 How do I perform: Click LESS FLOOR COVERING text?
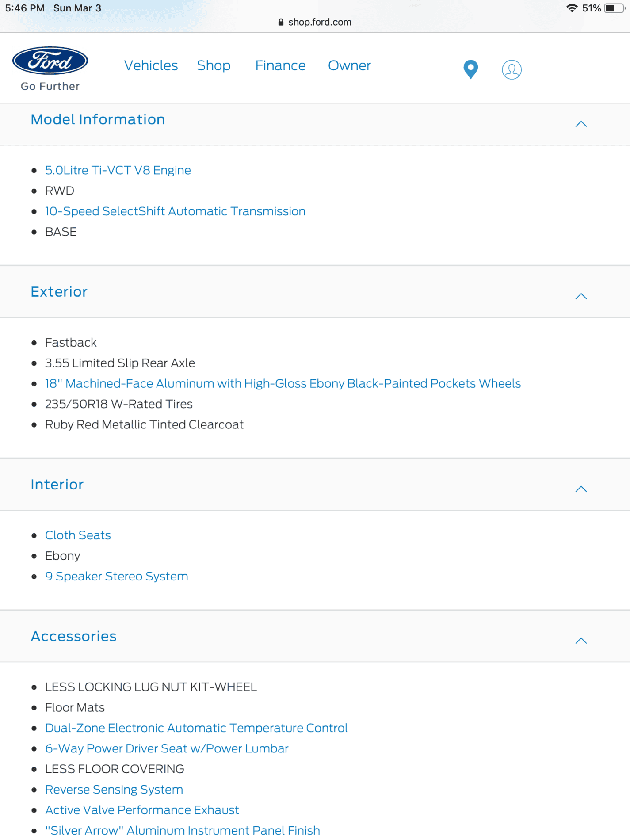click(115, 769)
